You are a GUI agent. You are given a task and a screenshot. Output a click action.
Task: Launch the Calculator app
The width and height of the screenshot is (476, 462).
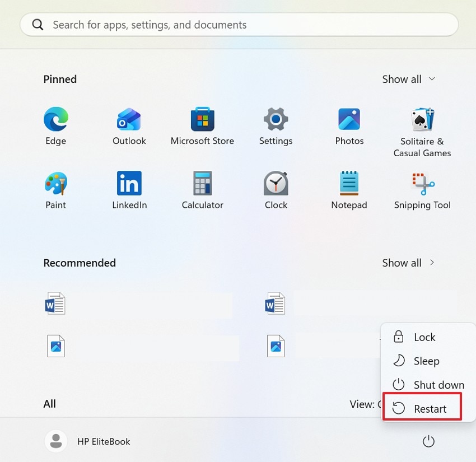202,183
